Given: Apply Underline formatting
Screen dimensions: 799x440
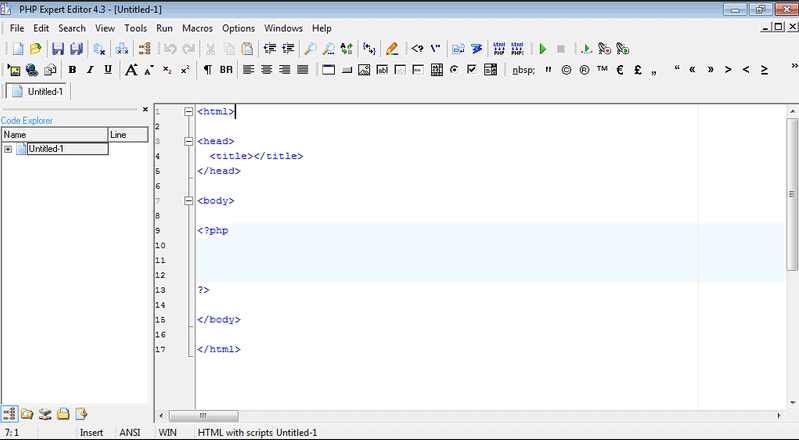Looking at the screenshot, I should (108, 70).
